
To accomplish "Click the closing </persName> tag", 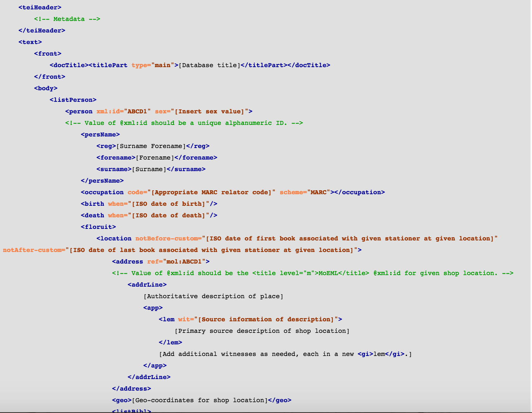I will (103, 181).
